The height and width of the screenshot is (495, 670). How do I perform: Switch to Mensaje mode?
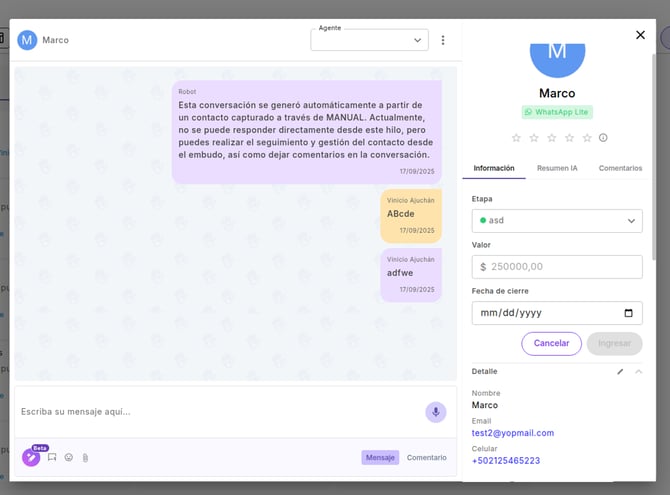point(380,457)
